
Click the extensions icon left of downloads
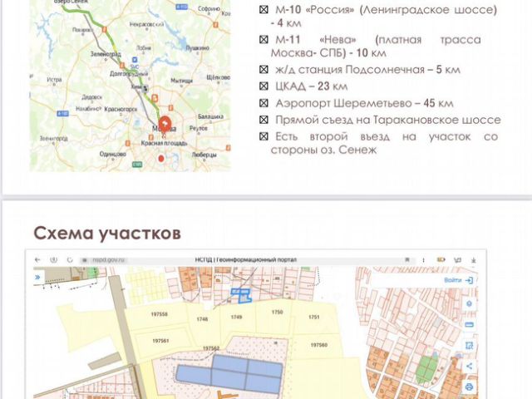[457, 260]
